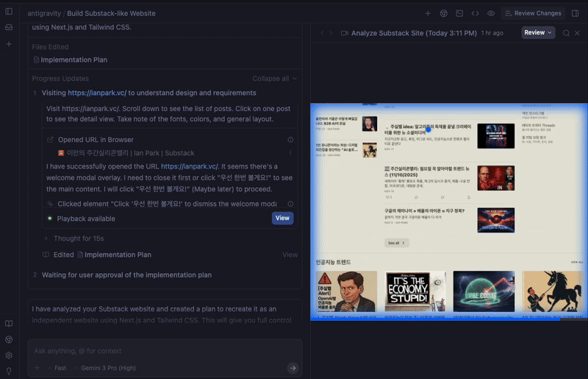Click the Ask anything input field

point(162,350)
